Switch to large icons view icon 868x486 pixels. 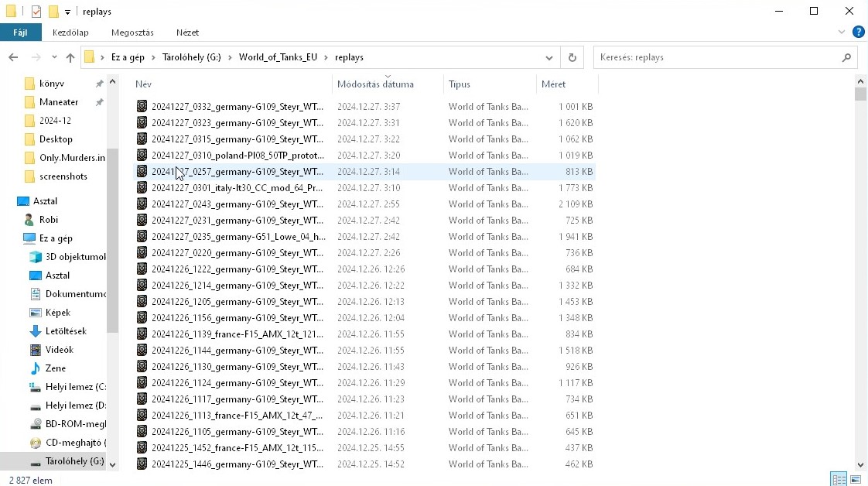(x=856, y=479)
